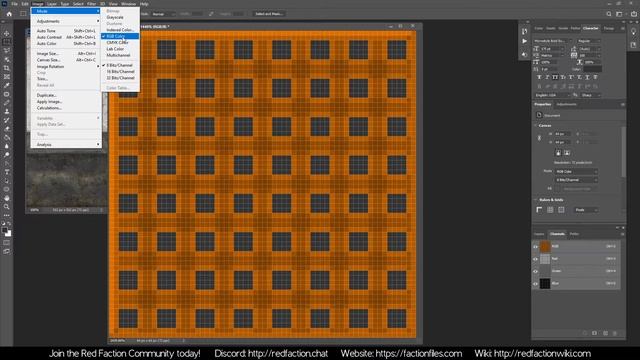Select the Lasso tool
640x360 pixels.
pyautogui.click(x=7, y=51)
